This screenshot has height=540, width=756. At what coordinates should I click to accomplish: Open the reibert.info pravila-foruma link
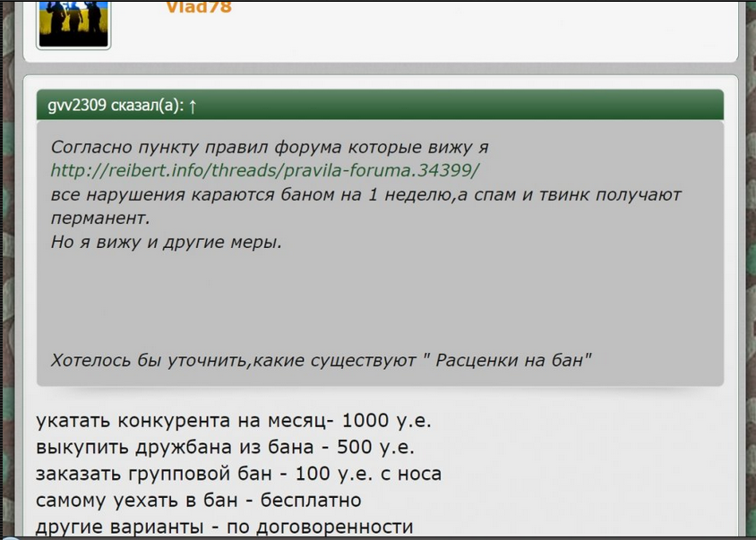click(x=265, y=170)
